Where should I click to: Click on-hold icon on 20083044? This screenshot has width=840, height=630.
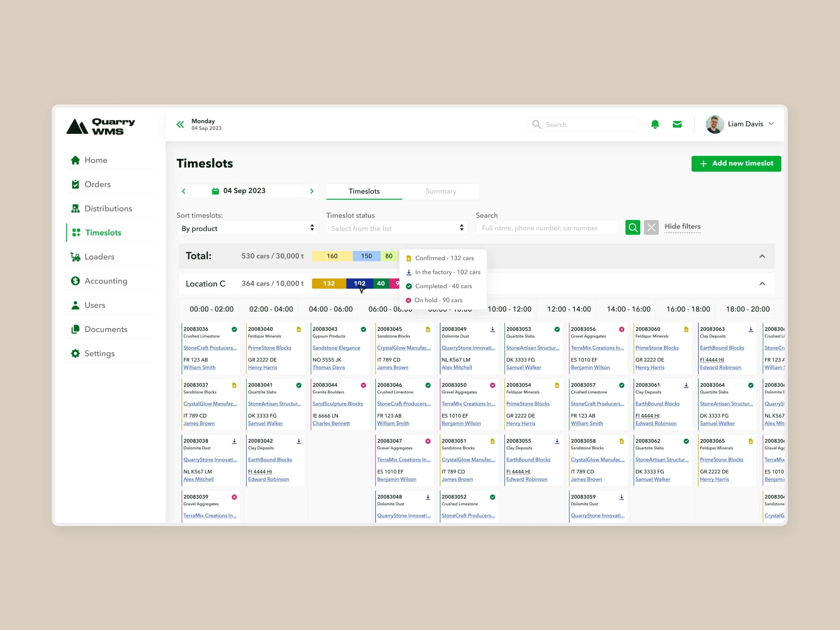tap(363, 385)
